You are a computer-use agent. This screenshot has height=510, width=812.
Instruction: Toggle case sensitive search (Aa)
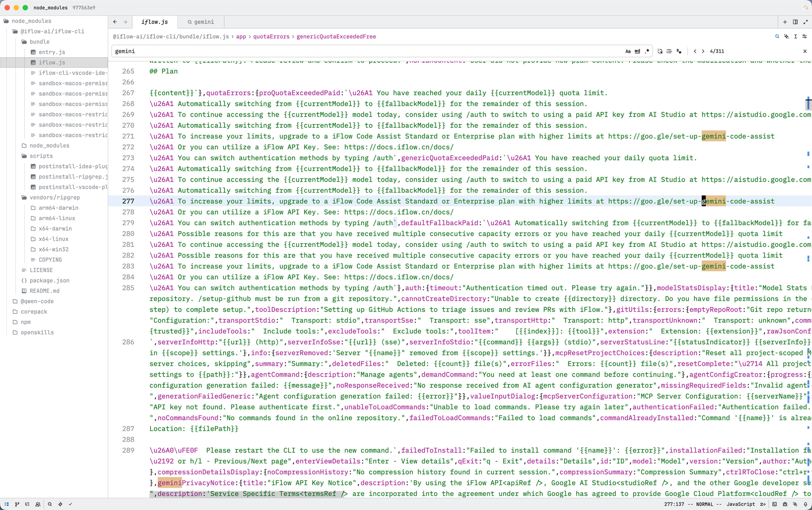tap(628, 51)
